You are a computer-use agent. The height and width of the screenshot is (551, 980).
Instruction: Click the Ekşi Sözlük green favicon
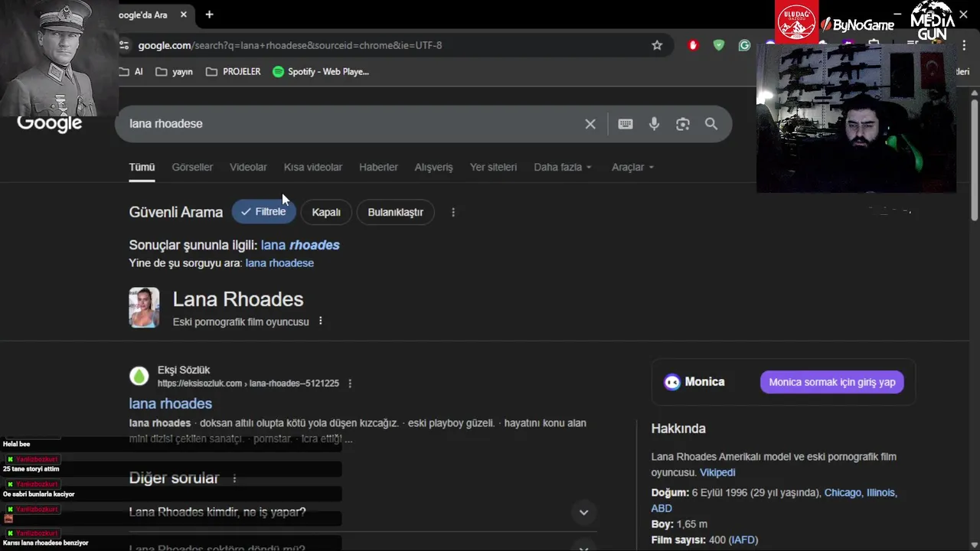[x=139, y=376]
